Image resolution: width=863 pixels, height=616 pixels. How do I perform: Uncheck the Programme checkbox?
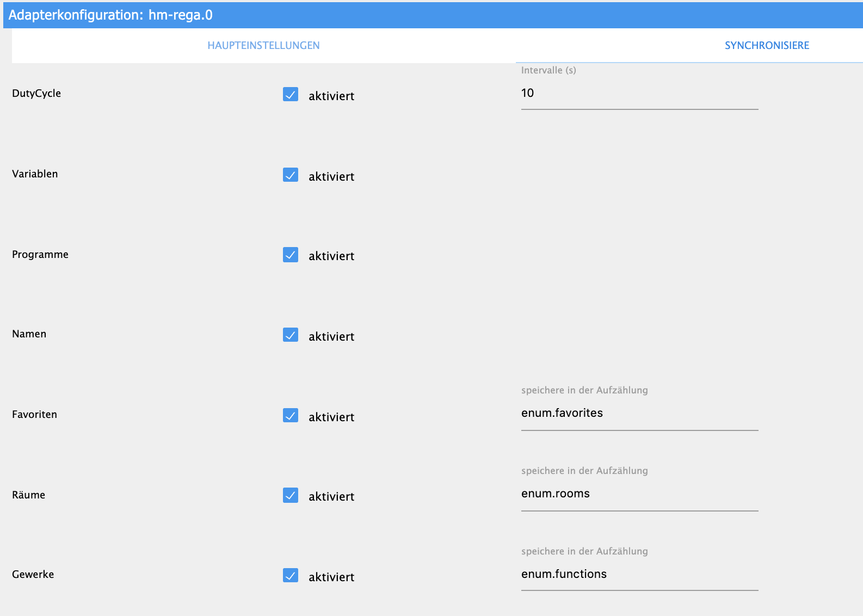click(x=291, y=255)
